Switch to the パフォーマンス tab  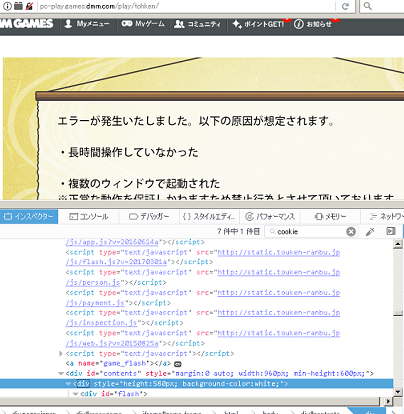pyautogui.click(x=270, y=217)
